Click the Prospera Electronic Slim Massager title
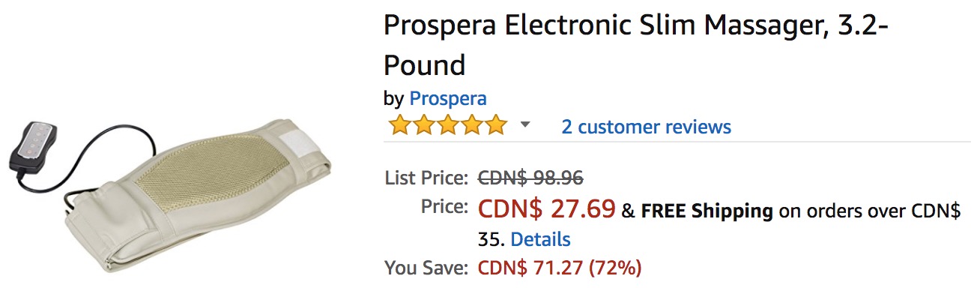Image resolution: width=980 pixels, height=288 pixels. tap(636, 45)
